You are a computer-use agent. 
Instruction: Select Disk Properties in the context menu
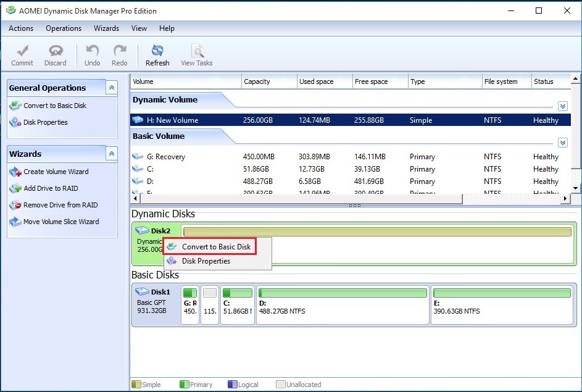click(x=206, y=261)
